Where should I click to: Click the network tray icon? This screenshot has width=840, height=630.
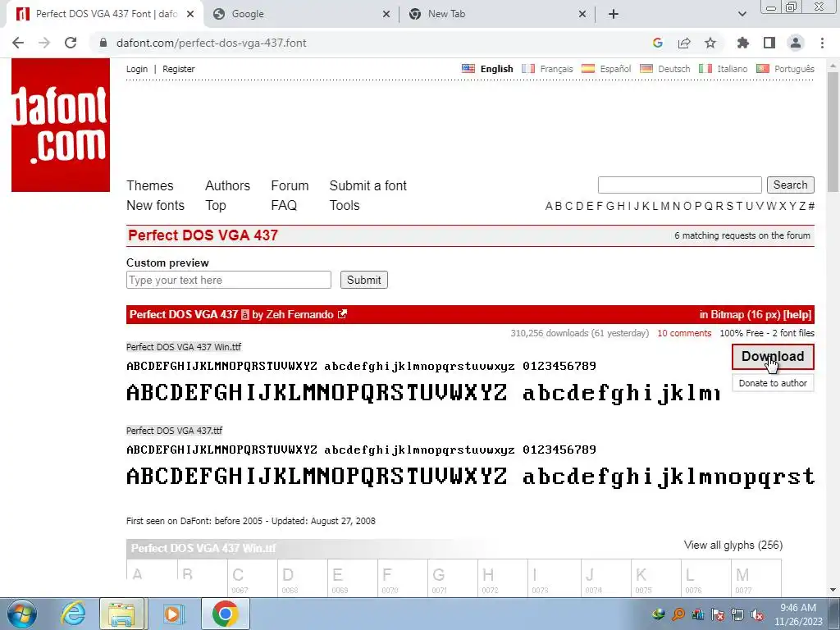(x=737, y=614)
